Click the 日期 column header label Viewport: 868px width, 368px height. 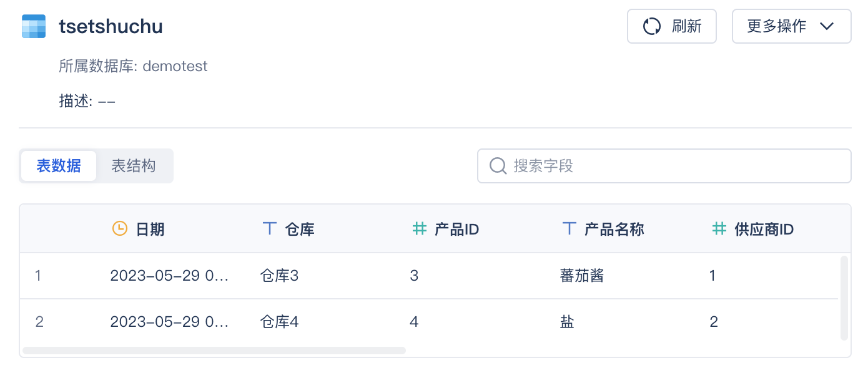pyautogui.click(x=150, y=229)
